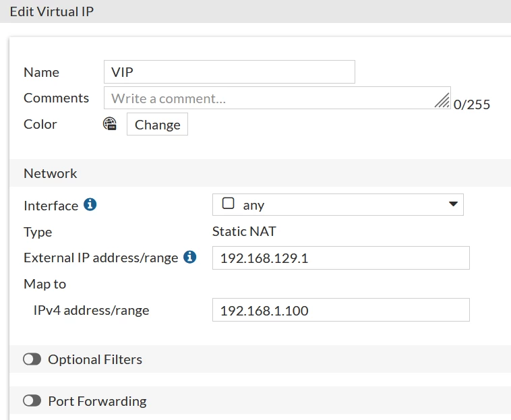Click the IPv4 address/range label
Screen dimensions: 511x420
(x=91, y=310)
